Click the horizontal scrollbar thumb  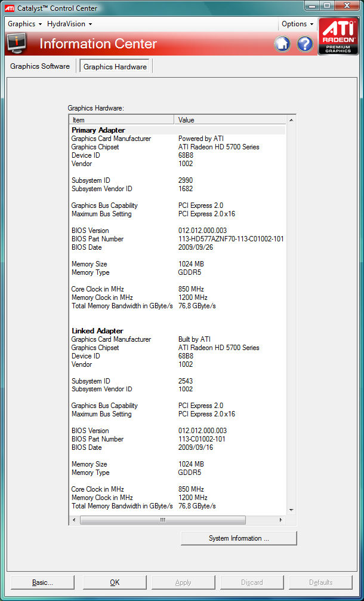[163, 520]
